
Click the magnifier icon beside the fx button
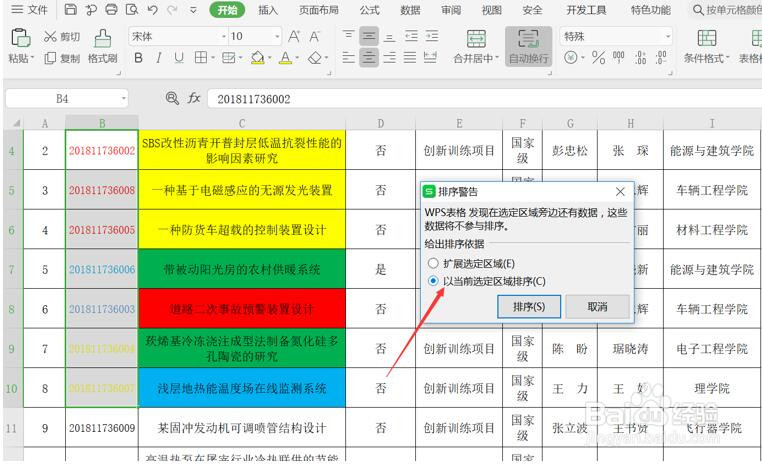[x=172, y=99]
